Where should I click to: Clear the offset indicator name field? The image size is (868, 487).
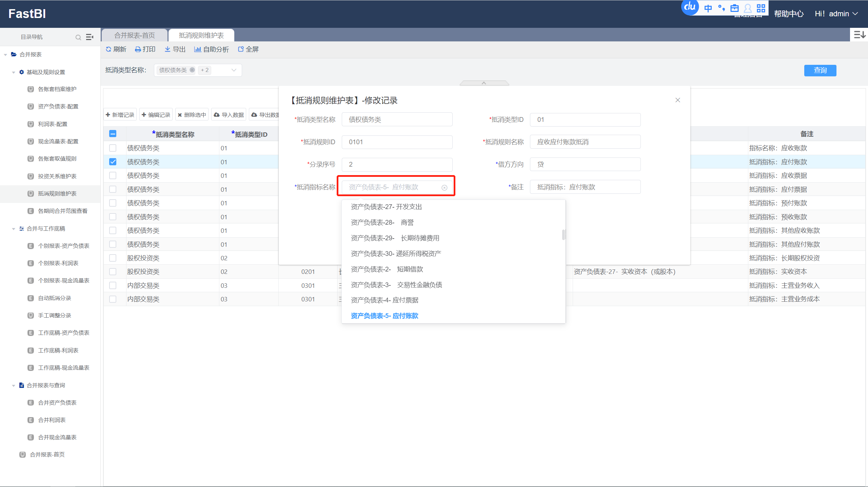[x=444, y=188]
